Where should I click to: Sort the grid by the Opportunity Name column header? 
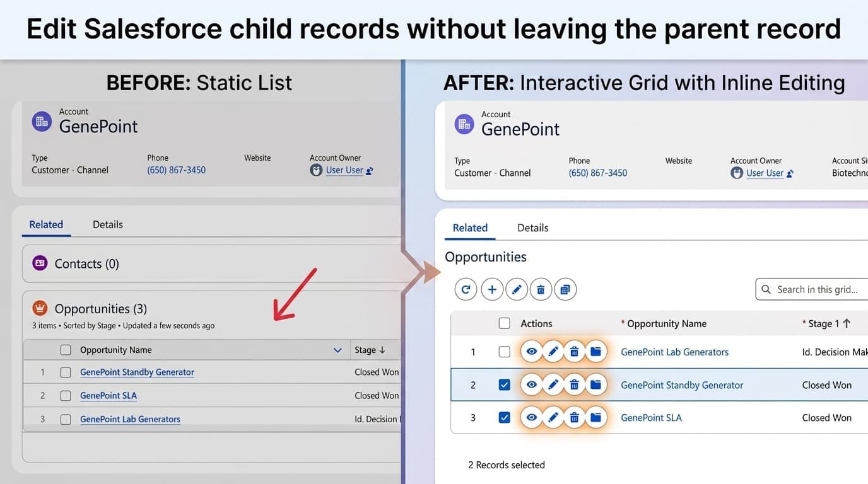(664, 323)
